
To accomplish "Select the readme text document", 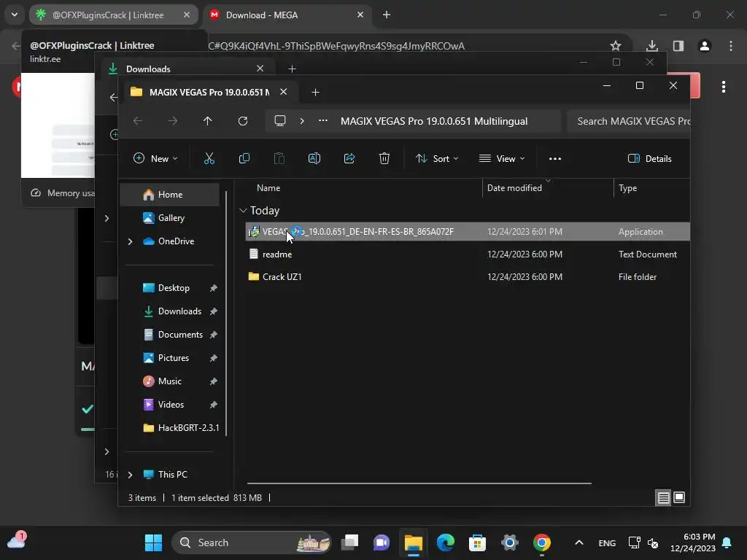I will (x=468, y=254).
